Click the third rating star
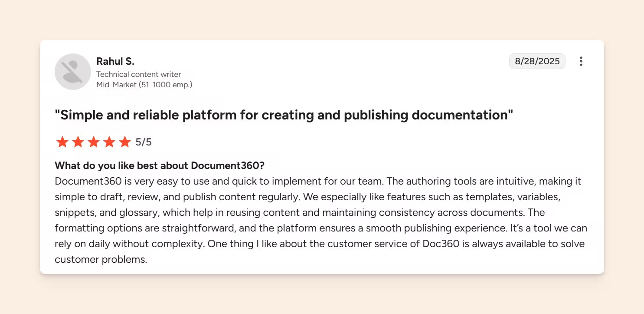 94,142
